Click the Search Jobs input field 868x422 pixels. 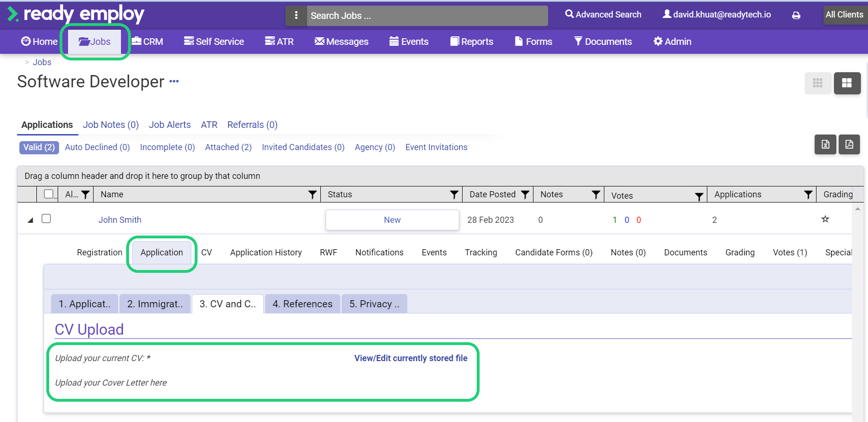pyautogui.click(x=427, y=16)
